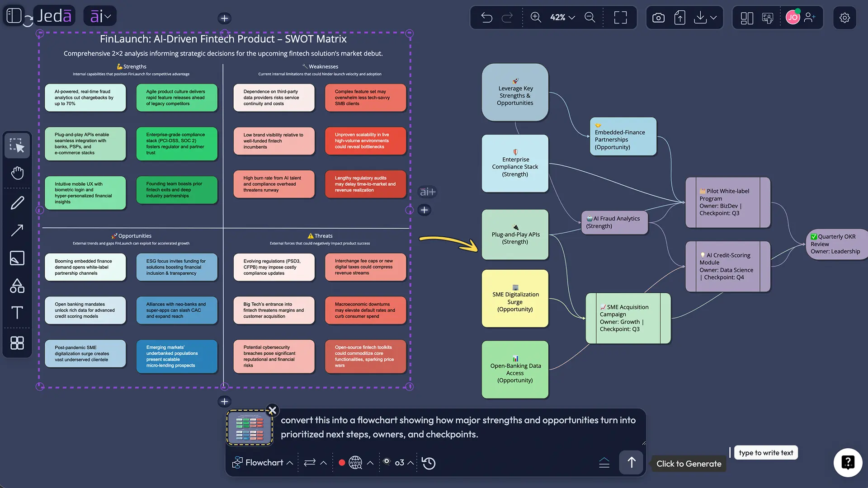Toggle the red recording dot
This screenshot has width=868, height=488.
342,463
